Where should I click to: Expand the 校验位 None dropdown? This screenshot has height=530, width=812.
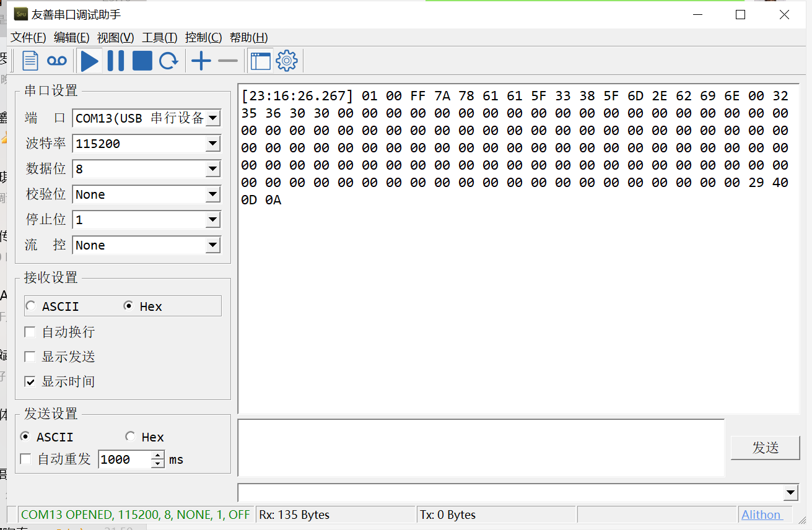[x=212, y=194]
